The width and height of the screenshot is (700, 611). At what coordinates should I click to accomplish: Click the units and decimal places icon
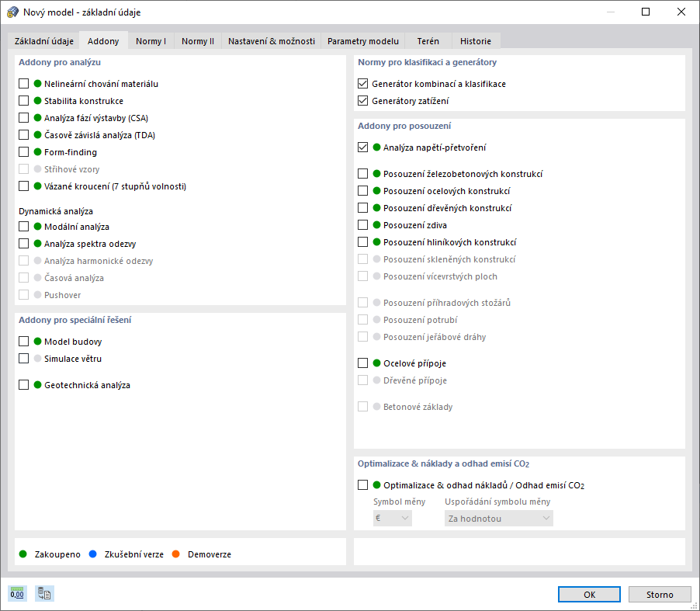click(16, 593)
